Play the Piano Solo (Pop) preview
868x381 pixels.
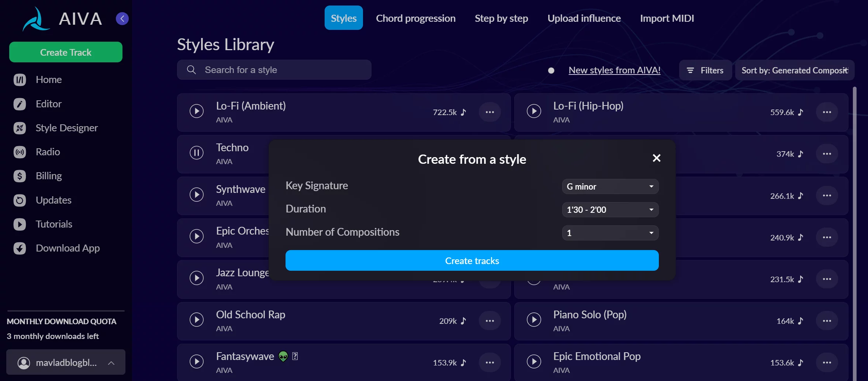tap(534, 319)
